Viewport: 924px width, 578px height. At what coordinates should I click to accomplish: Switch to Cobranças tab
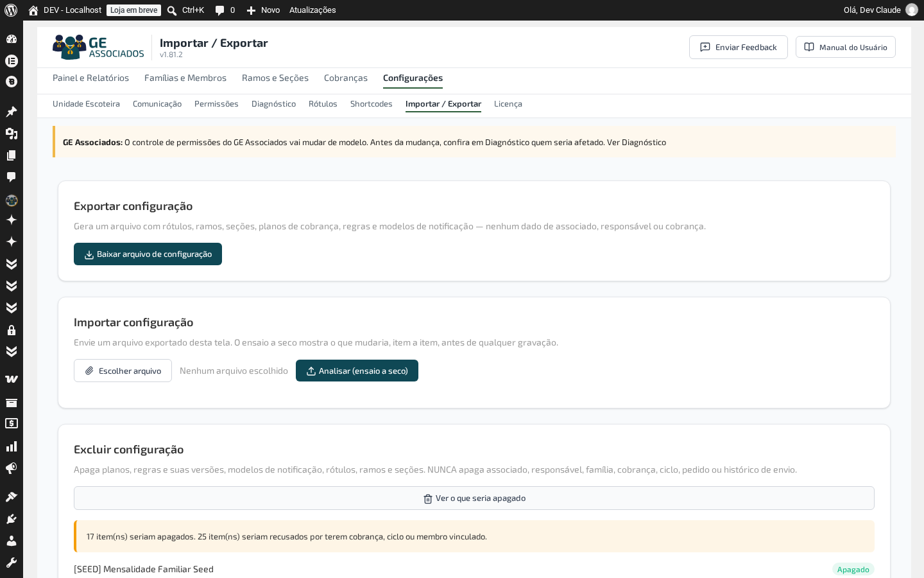[x=346, y=78]
